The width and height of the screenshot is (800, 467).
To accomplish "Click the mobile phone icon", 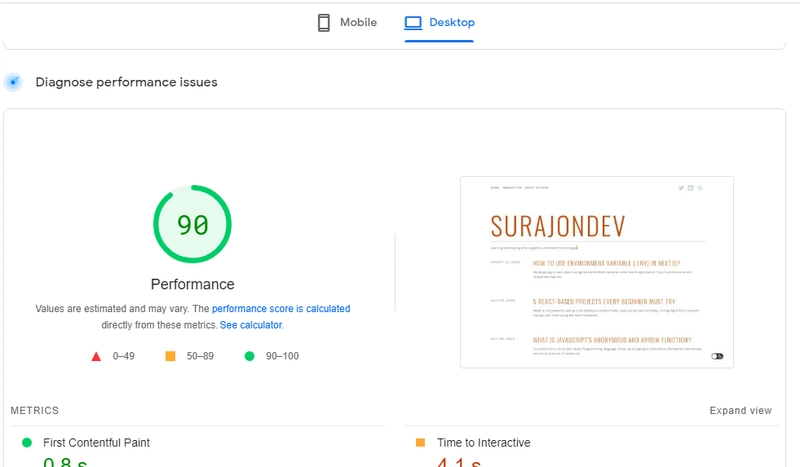I will pyautogui.click(x=324, y=22).
